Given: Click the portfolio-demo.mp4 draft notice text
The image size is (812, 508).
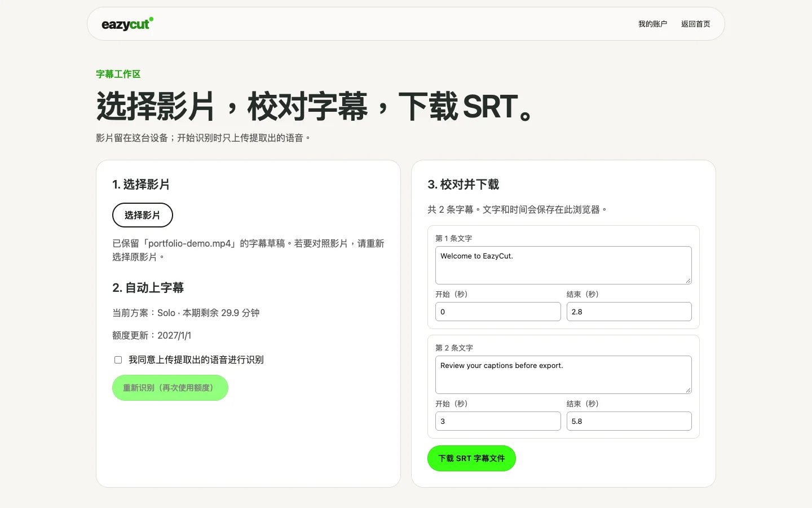Looking at the screenshot, I should pyautogui.click(x=248, y=250).
